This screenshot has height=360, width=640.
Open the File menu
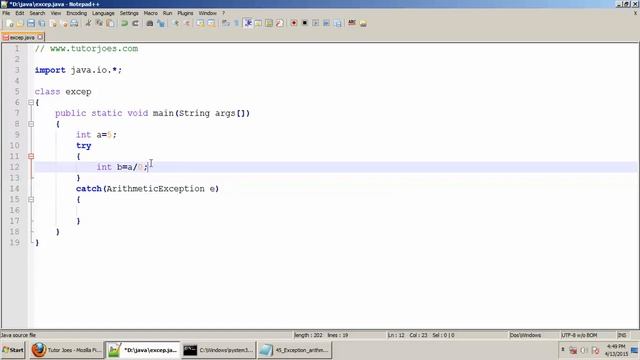coord(6,13)
